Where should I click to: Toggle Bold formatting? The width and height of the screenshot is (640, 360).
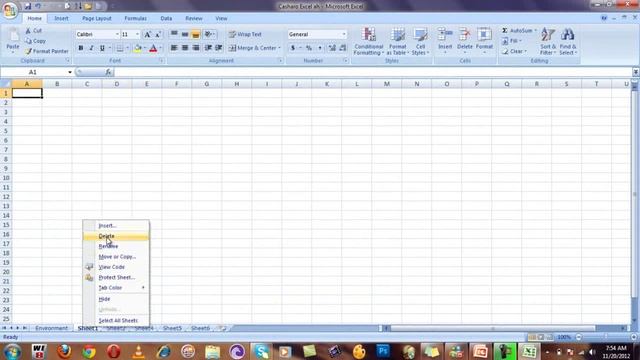[81, 48]
